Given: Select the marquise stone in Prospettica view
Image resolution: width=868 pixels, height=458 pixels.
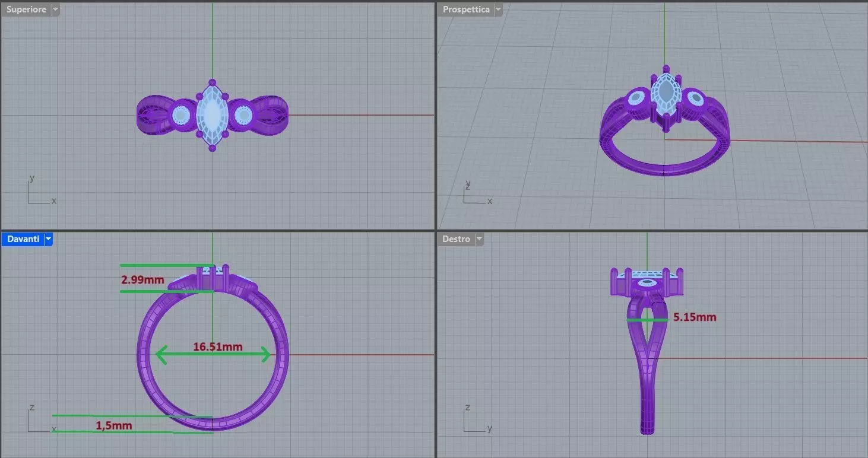Looking at the screenshot, I should point(666,94).
